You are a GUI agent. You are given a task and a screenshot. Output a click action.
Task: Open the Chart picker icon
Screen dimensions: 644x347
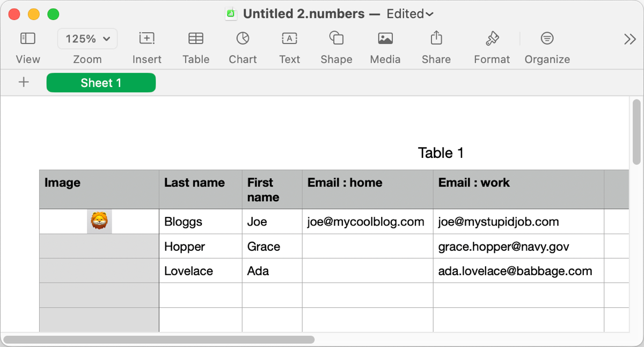[x=243, y=39]
